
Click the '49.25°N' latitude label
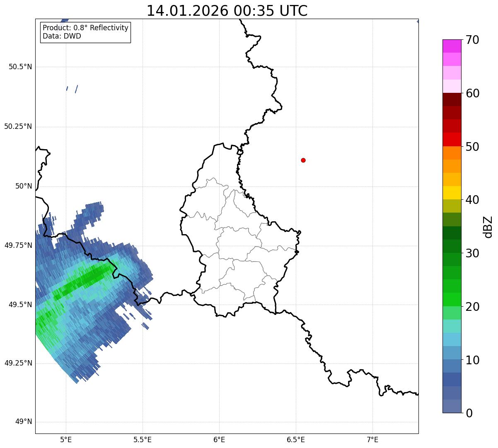(x=18, y=363)
